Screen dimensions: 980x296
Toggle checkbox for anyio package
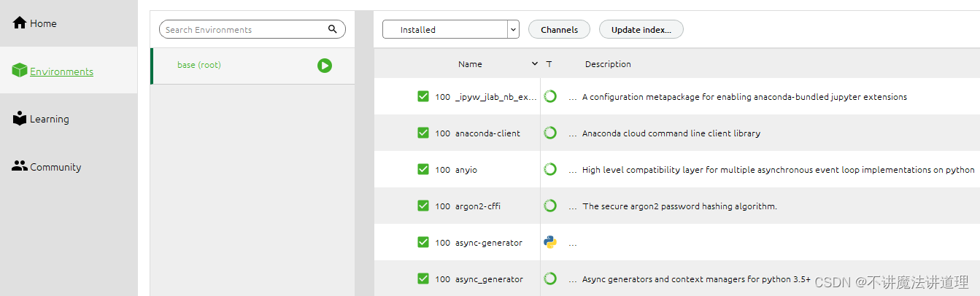click(x=423, y=169)
